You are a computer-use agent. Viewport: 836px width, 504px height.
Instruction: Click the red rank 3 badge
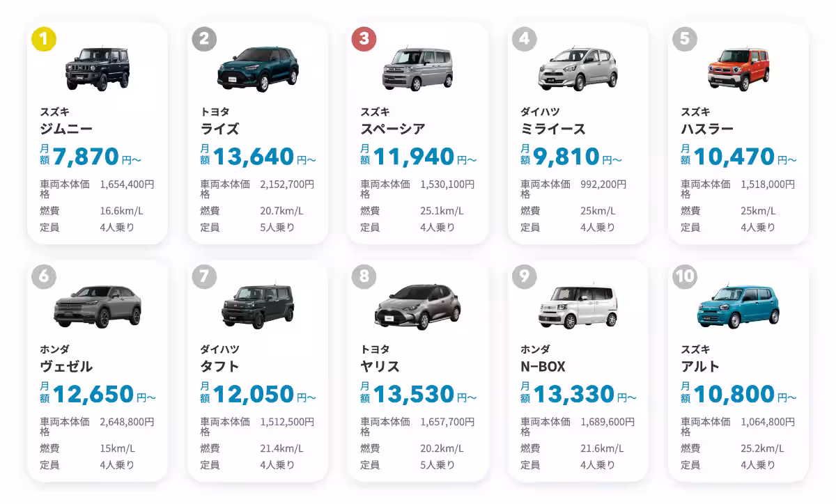[364, 39]
